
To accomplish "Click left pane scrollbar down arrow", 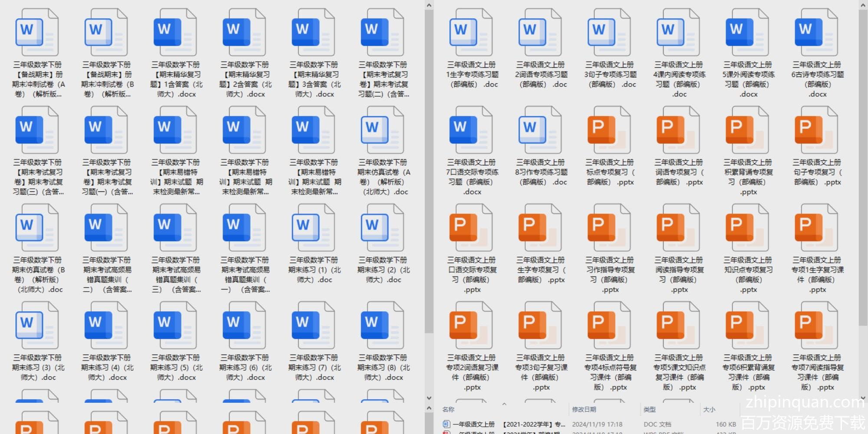I will point(429,398).
